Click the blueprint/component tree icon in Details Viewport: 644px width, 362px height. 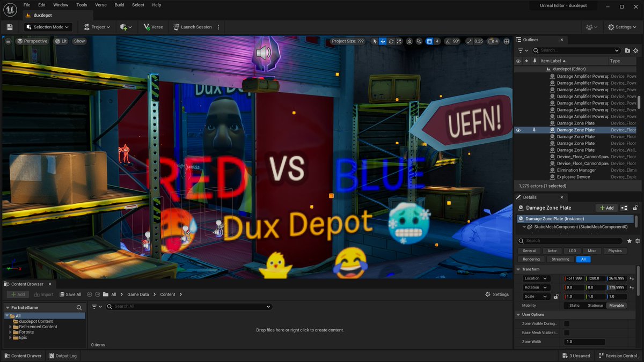tap(624, 208)
